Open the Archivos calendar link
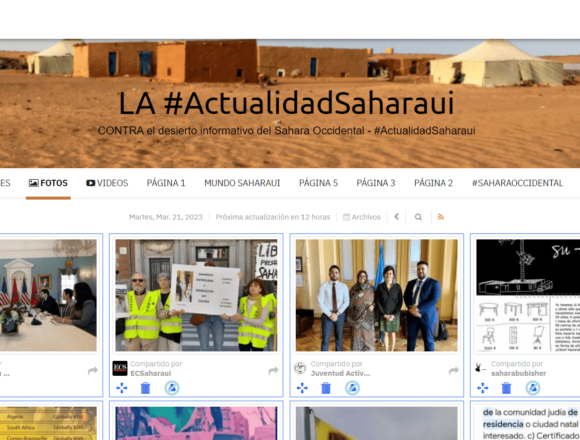The image size is (580, 440). point(362,217)
